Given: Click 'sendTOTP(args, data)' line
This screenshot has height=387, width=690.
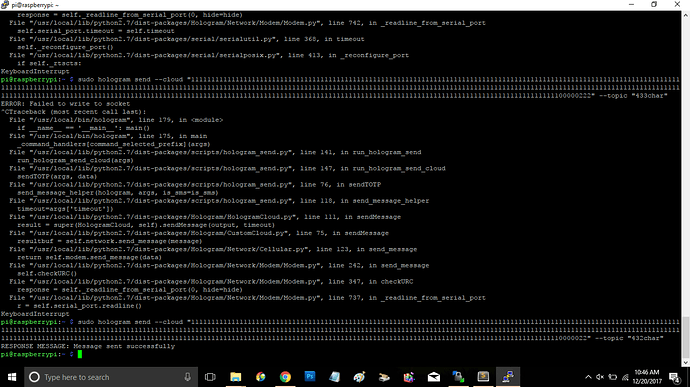Looking at the screenshot, I should (57, 177).
